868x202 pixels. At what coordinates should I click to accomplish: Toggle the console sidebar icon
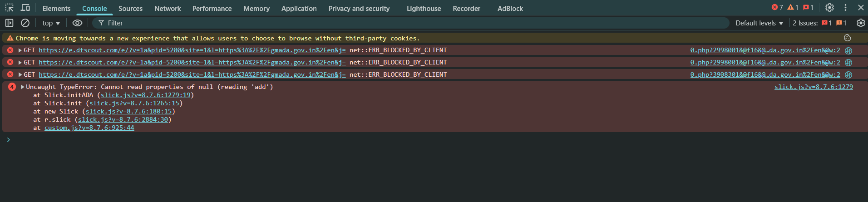pos(9,23)
